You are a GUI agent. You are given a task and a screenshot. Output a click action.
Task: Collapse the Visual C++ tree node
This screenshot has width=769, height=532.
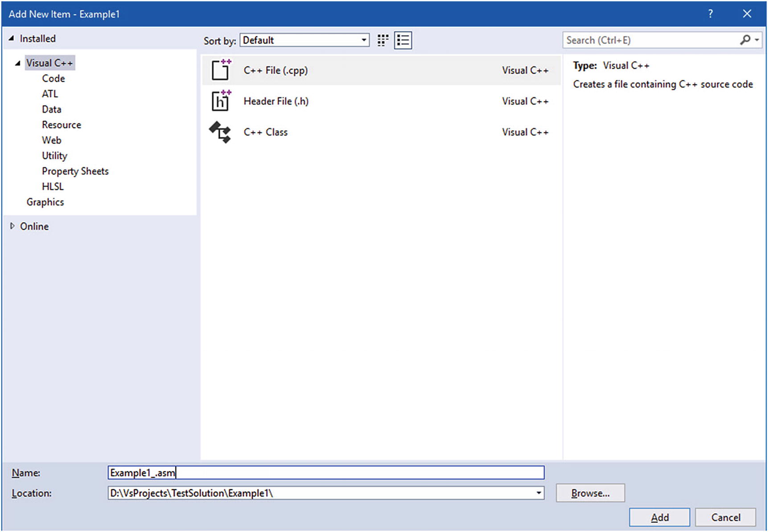pyautogui.click(x=18, y=63)
